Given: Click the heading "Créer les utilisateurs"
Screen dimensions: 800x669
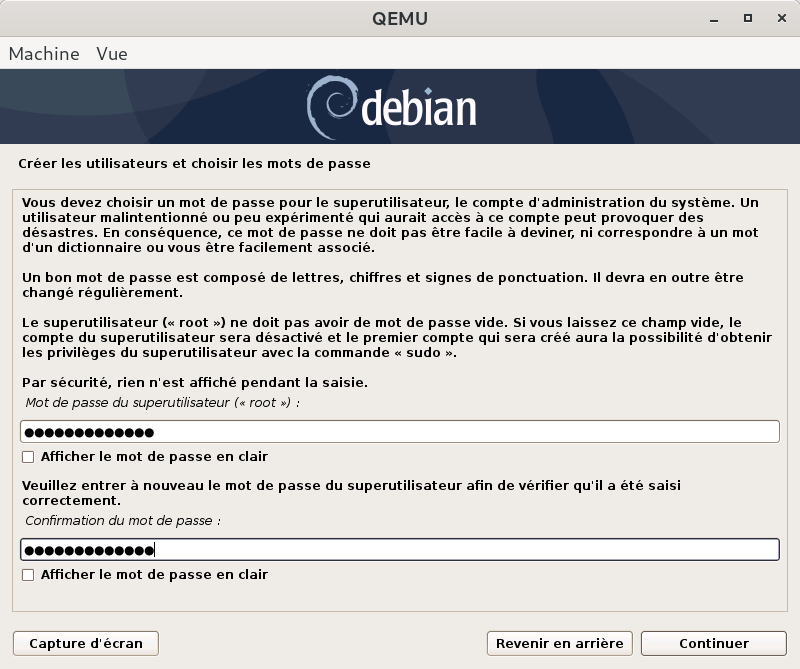Looking at the screenshot, I should [195, 162].
